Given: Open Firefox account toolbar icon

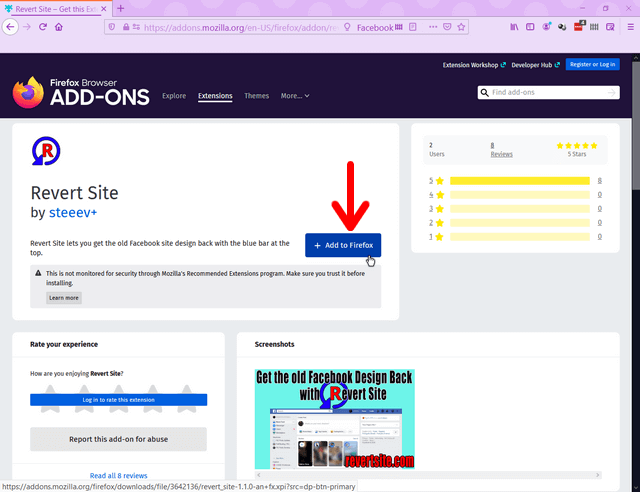Looking at the screenshot, I should pos(546,27).
